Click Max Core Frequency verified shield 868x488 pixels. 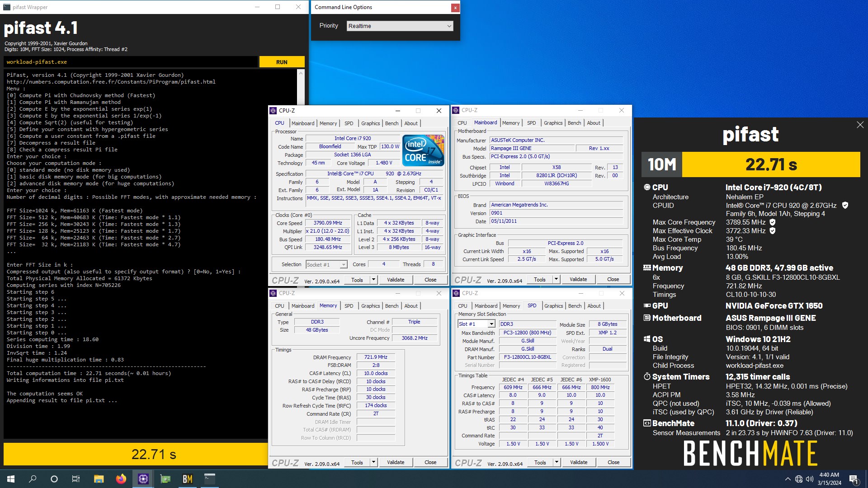coord(773,222)
